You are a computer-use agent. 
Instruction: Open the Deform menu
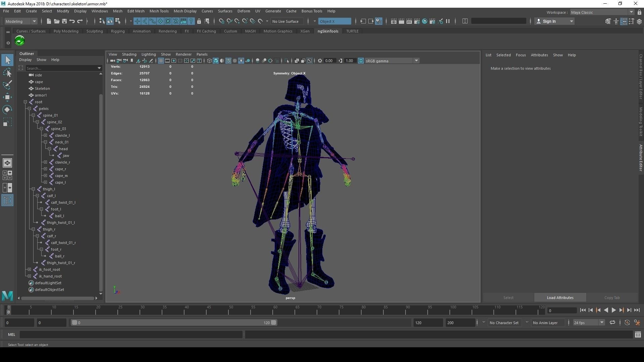click(x=244, y=11)
